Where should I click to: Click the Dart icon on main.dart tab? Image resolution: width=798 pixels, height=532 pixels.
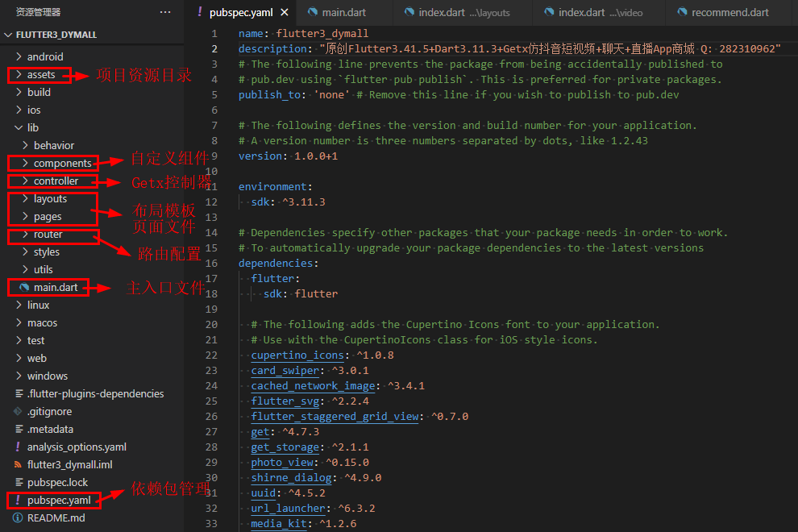coord(313,12)
